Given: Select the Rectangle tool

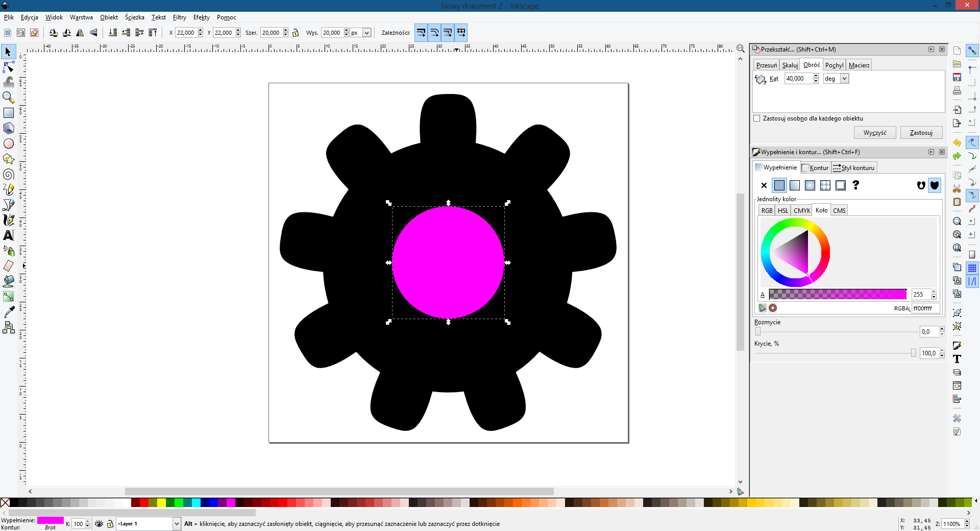Looking at the screenshot, I should click(x=9, y=113).
